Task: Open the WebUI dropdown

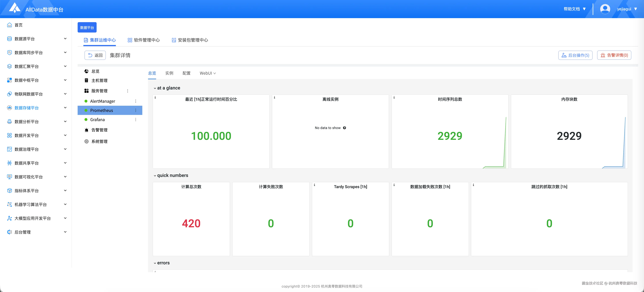Action: [x=207, y=73]
